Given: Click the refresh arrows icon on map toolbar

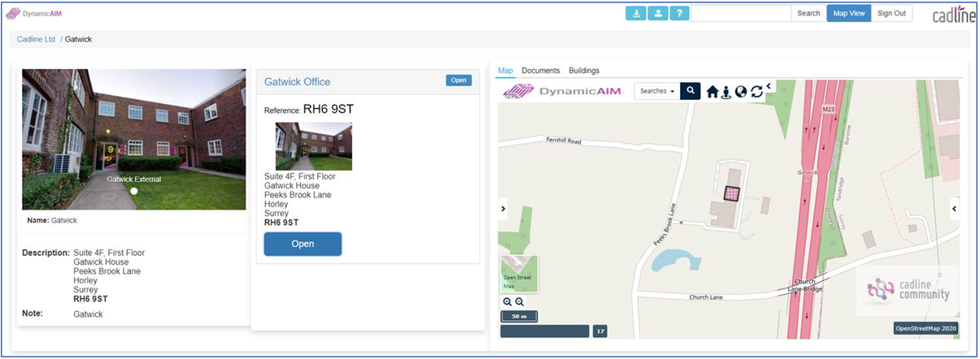Looking at the screenshot, I should pyautogui.click(x=756, y=92).
